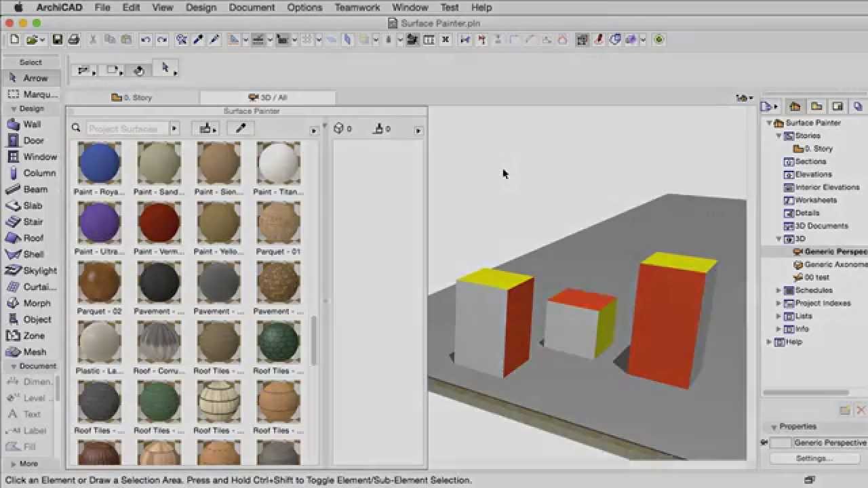Select Interior Elevations in navigator tree
Viewport: 868px width, 488px height.
tap(822, 187)
